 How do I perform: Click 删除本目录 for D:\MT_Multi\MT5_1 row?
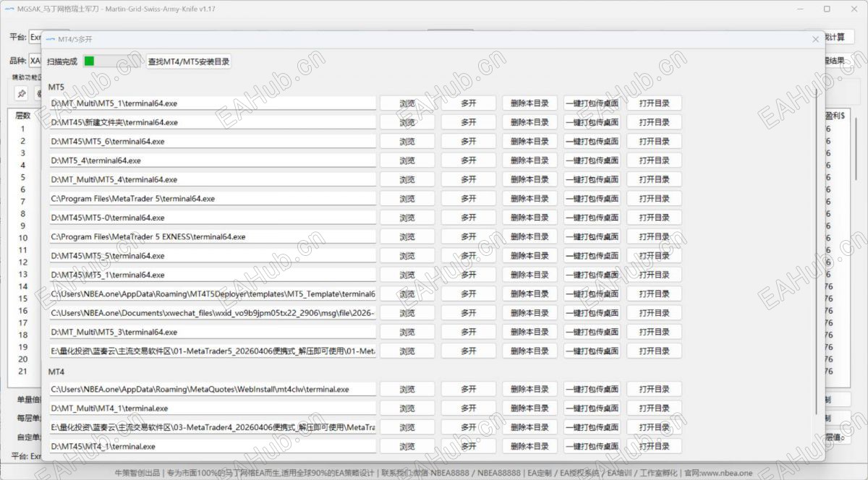point(530,103)
